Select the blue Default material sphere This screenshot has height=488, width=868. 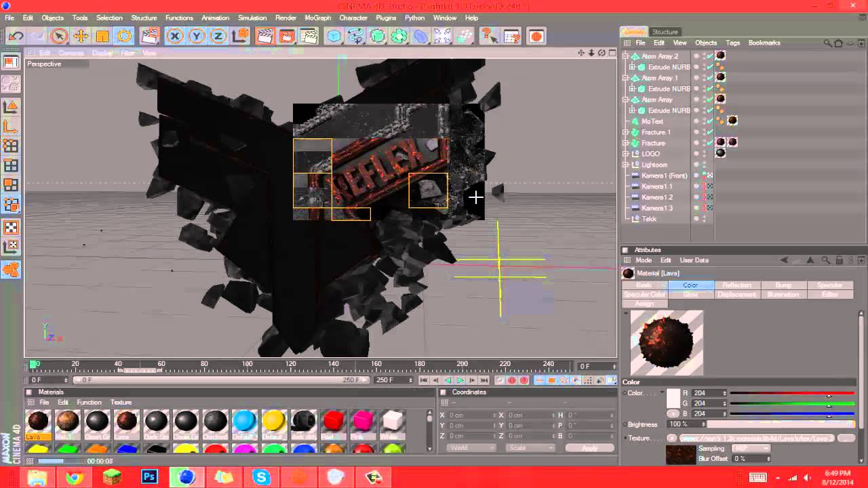click(244, 423)
